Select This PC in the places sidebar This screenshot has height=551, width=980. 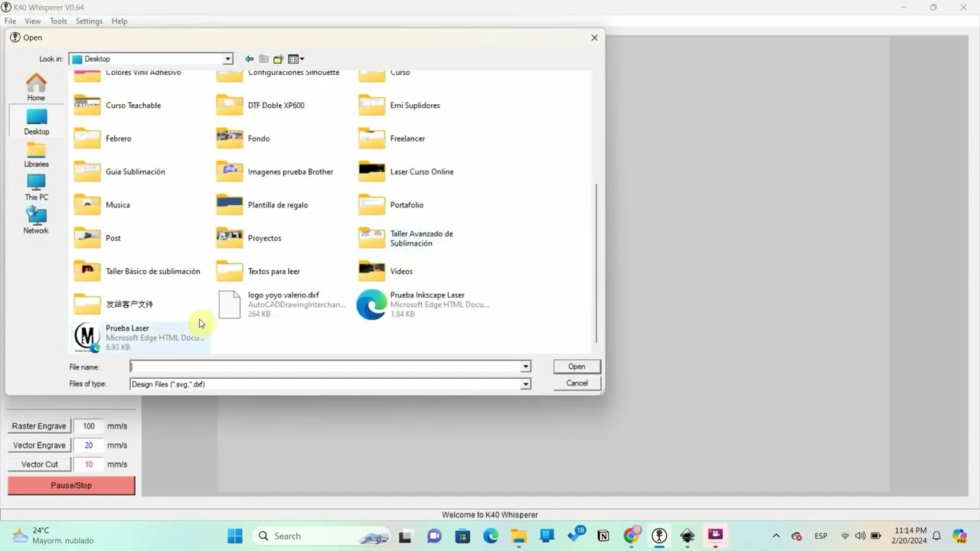36,187
